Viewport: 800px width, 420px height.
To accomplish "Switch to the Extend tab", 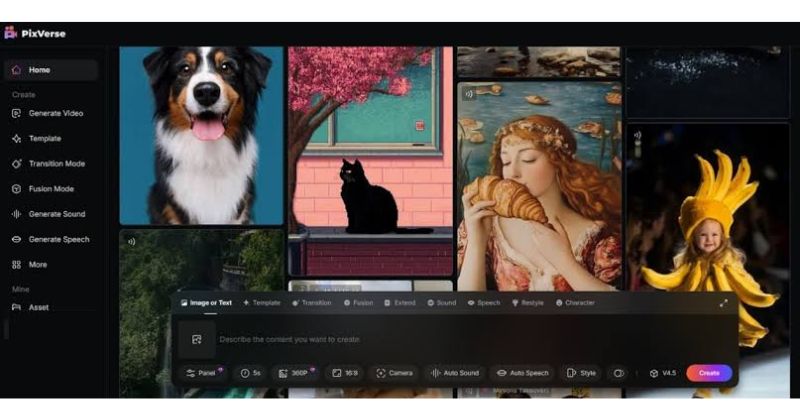I will tap(399, 303).
